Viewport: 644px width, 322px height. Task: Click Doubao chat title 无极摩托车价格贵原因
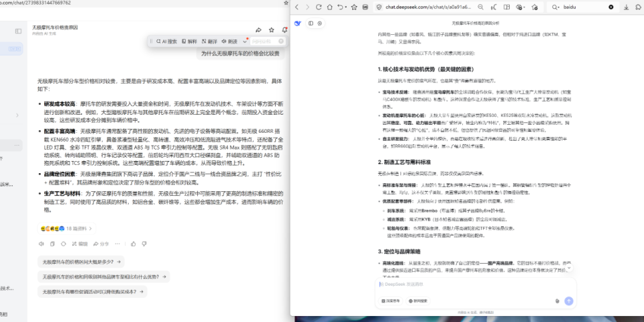[x=55, y=28]
